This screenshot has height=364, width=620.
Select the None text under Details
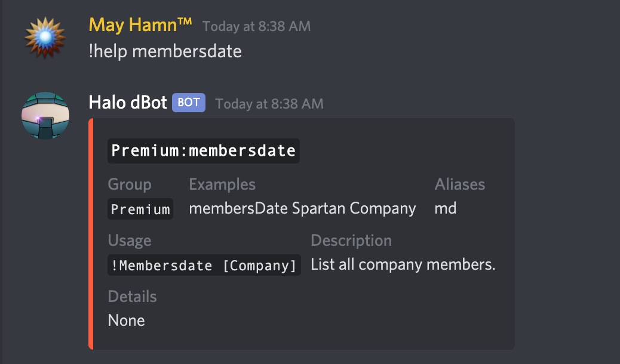[x=126, y=320]
